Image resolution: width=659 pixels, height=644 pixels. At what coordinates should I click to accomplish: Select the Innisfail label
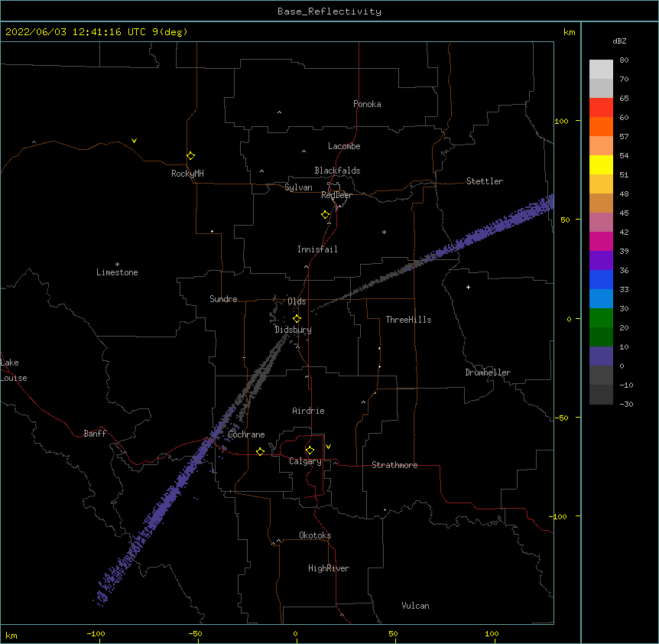tap(317, 249)
